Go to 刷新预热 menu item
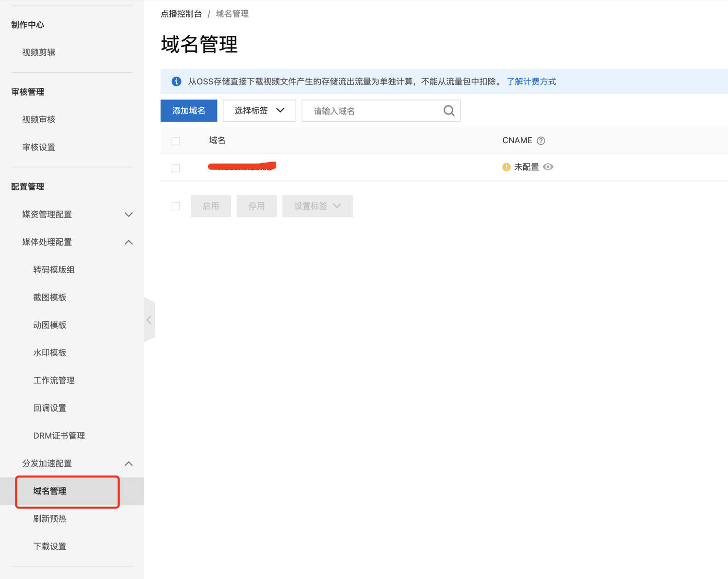 pyautogui.click(x=50, y=518)
